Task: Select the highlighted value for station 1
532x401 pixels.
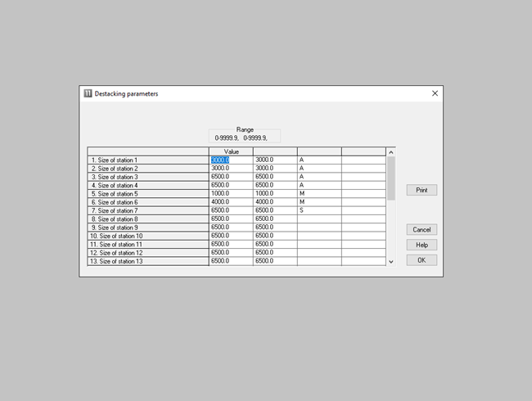Action: pos(221,160)
